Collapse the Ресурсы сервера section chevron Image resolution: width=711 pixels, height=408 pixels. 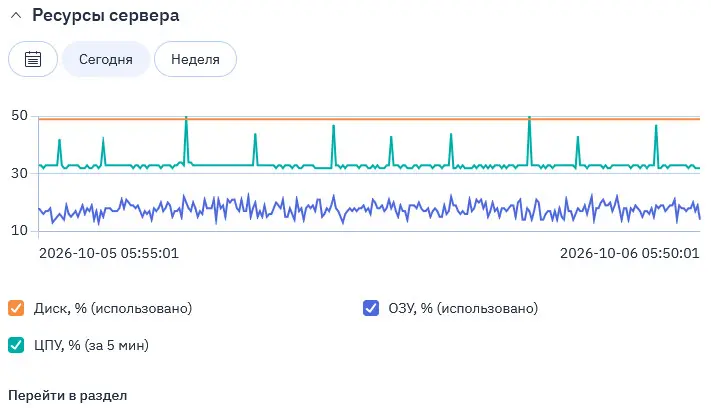pyautogui.click(x=16, y=15)
